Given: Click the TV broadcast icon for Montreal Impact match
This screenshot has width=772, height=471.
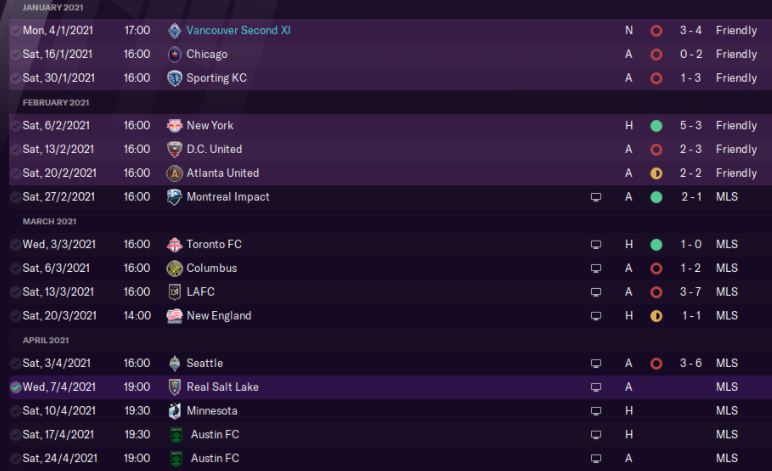Looking at the screenshot, I should coord(597,197).
